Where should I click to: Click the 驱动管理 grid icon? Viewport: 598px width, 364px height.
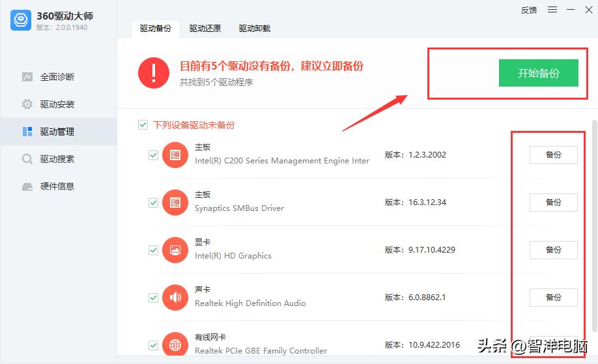coord(27,132)
